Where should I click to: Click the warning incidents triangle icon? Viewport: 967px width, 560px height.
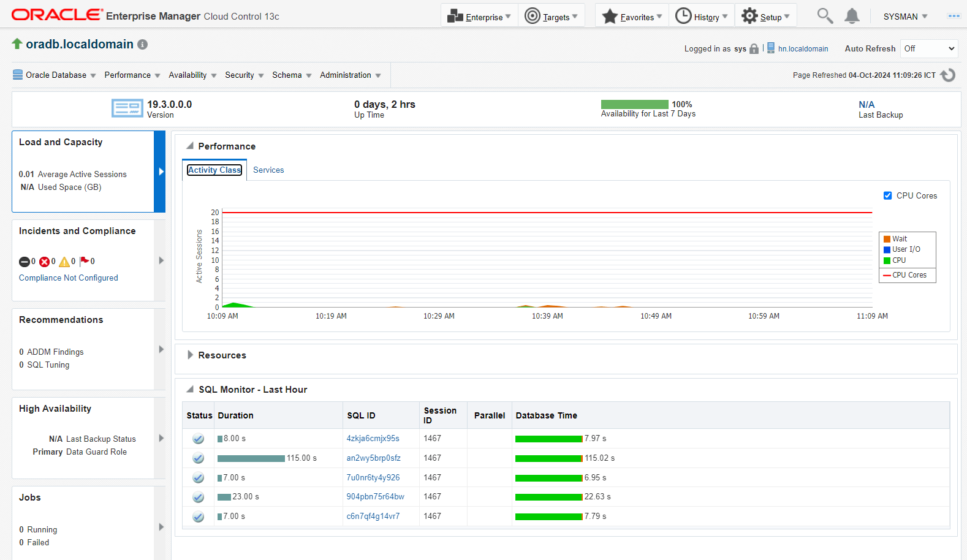(x=64, y=262)
